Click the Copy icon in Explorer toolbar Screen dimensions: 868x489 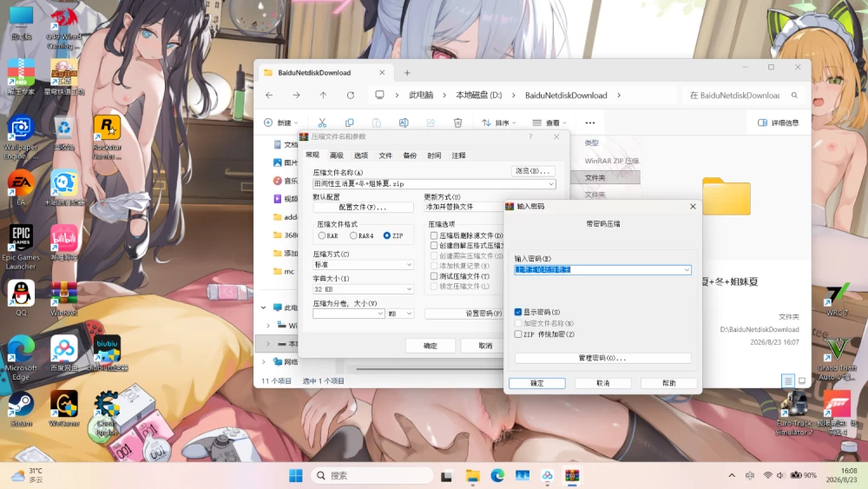pyautogui.click(x=349, y=122)
